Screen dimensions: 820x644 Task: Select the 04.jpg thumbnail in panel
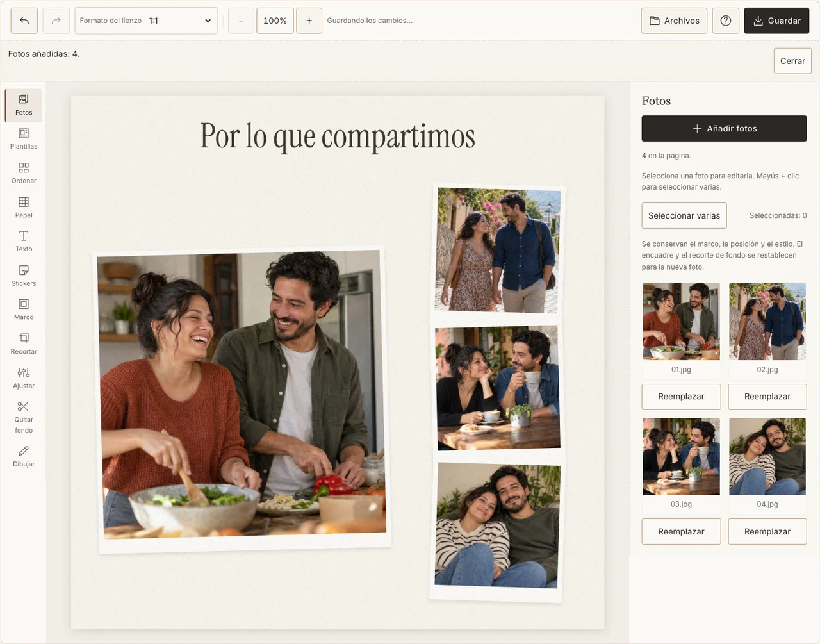(x=767, y=456)
